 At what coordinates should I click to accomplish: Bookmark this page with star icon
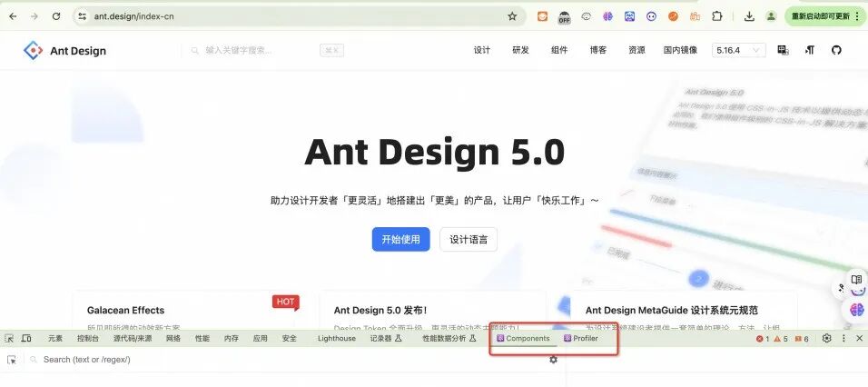click(512, 16)
